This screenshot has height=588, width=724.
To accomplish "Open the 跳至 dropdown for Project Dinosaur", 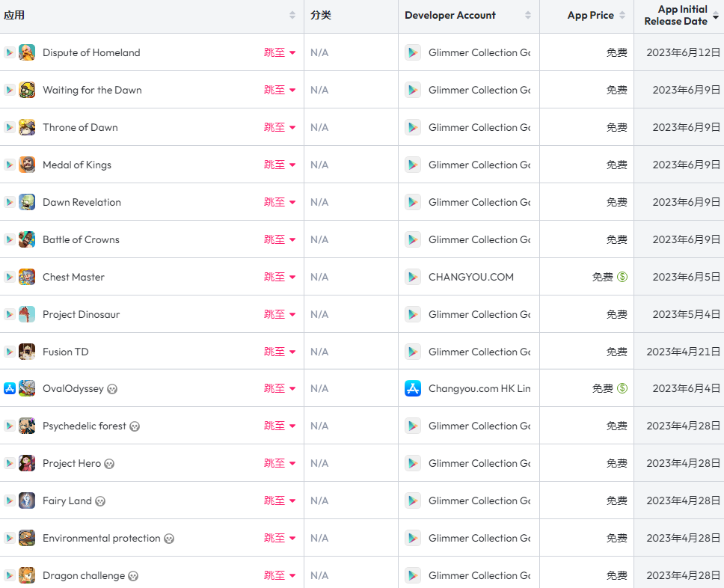I will tap(280, 314).
